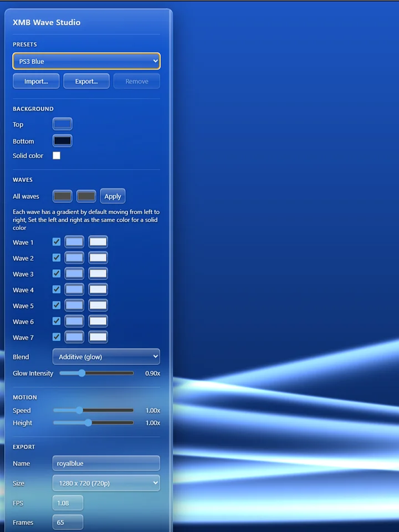
Task: Open the Blend mode dropdown
Action: click(106, 356)
